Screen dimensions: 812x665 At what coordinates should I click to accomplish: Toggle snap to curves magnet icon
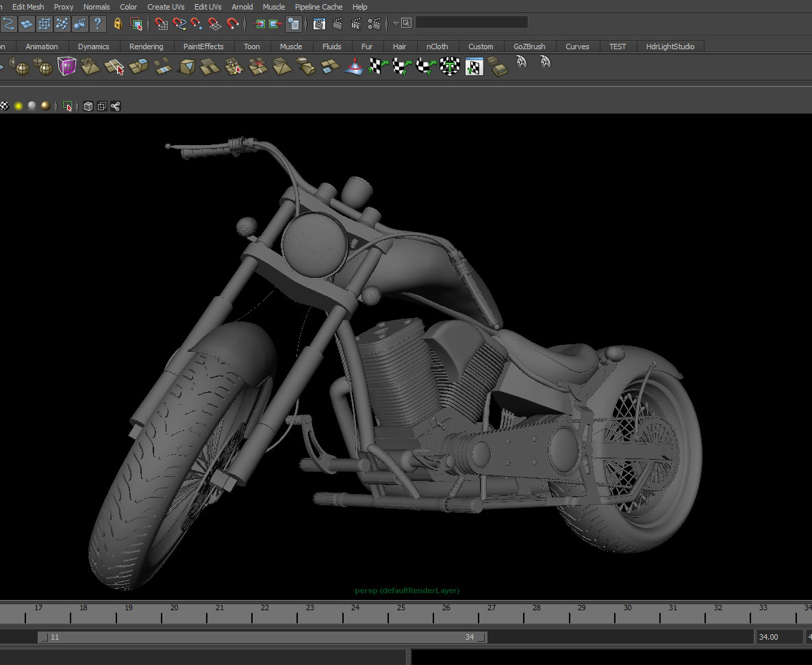click(179, 24)
